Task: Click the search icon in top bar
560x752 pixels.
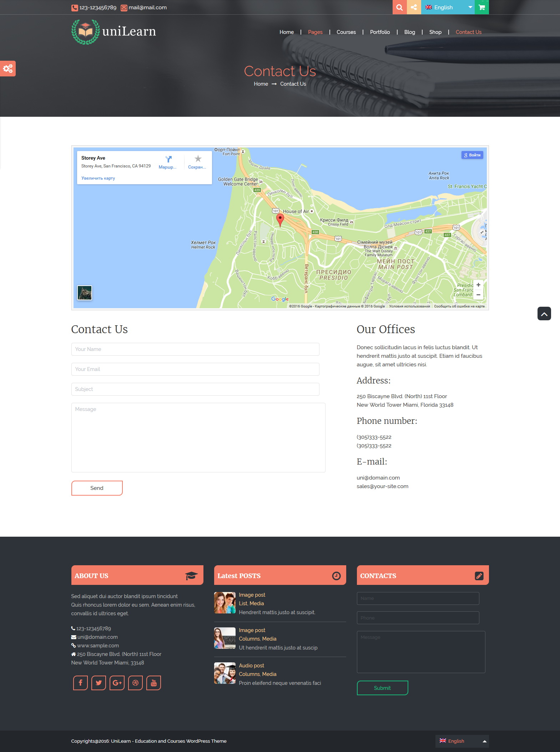Action: (x=399, y=7)
